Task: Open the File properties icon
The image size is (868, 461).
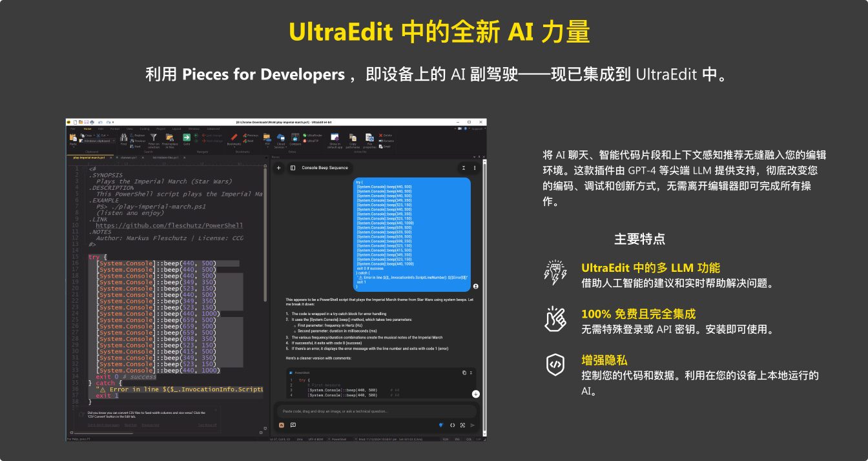Action: (369, 138)
